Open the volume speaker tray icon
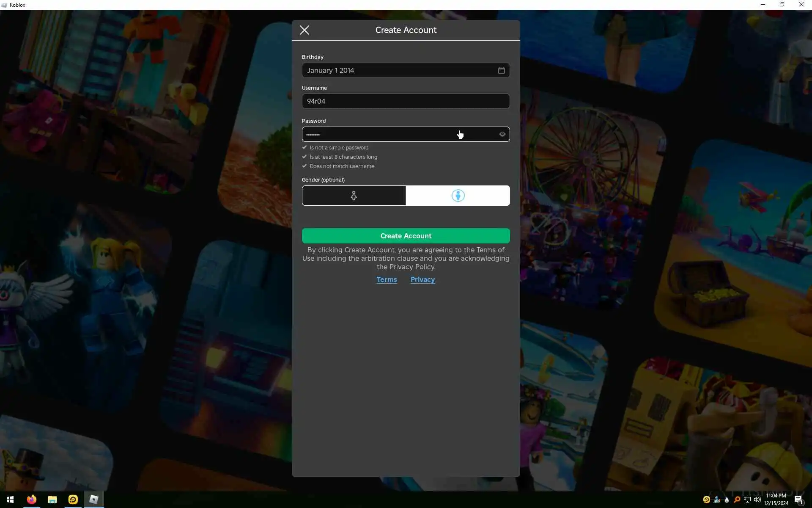Screen dimensions: 812x508 click(757, 500)
